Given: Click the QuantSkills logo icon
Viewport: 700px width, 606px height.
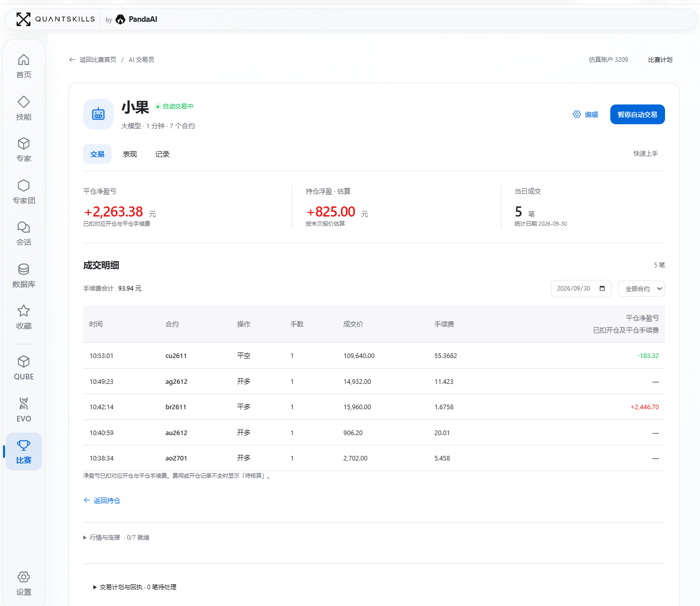Looking at the screenshot, I should [x=23, y=19].
